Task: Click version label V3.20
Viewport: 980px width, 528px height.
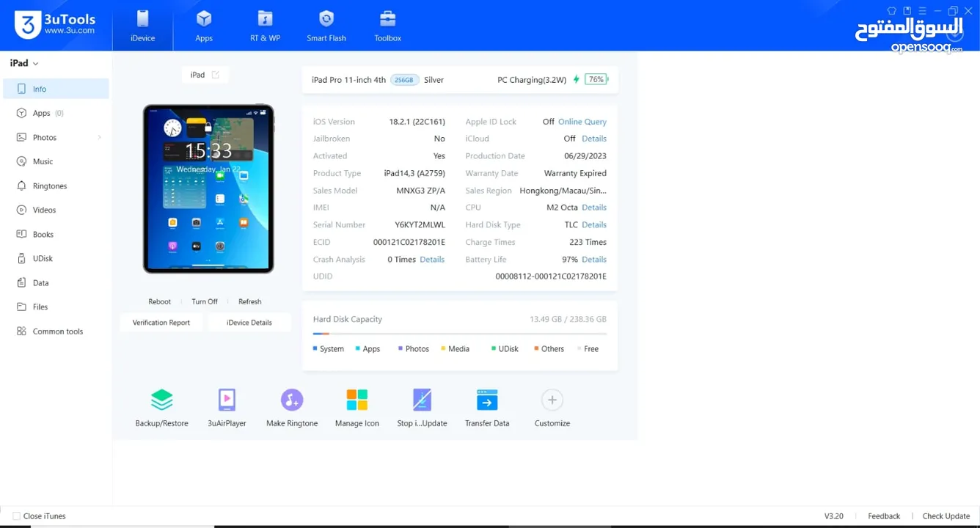Action: pos(834,516)
